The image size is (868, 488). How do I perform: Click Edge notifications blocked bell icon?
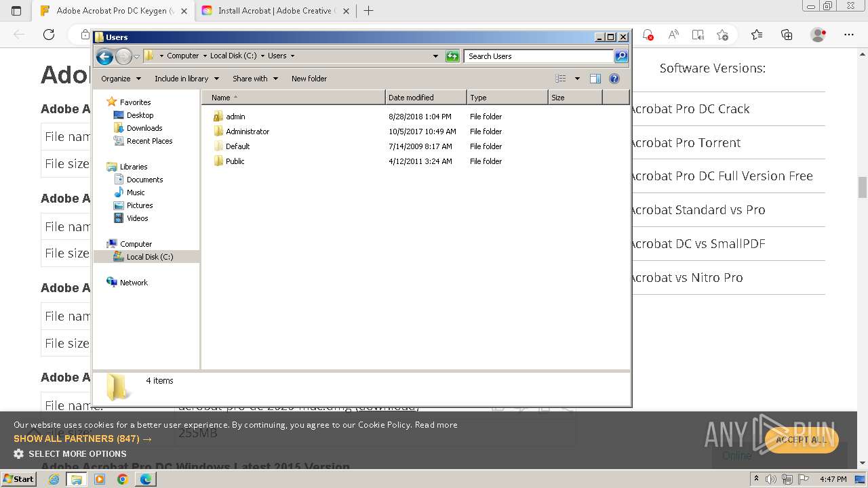tap(648, 35)
